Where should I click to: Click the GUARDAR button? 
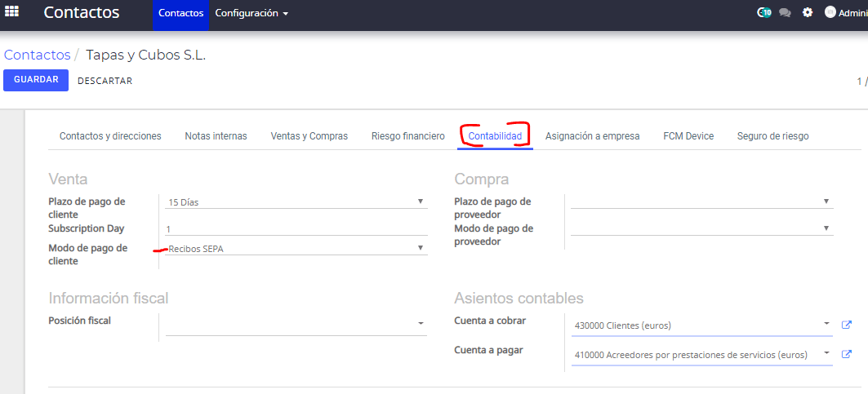point(36,80)
